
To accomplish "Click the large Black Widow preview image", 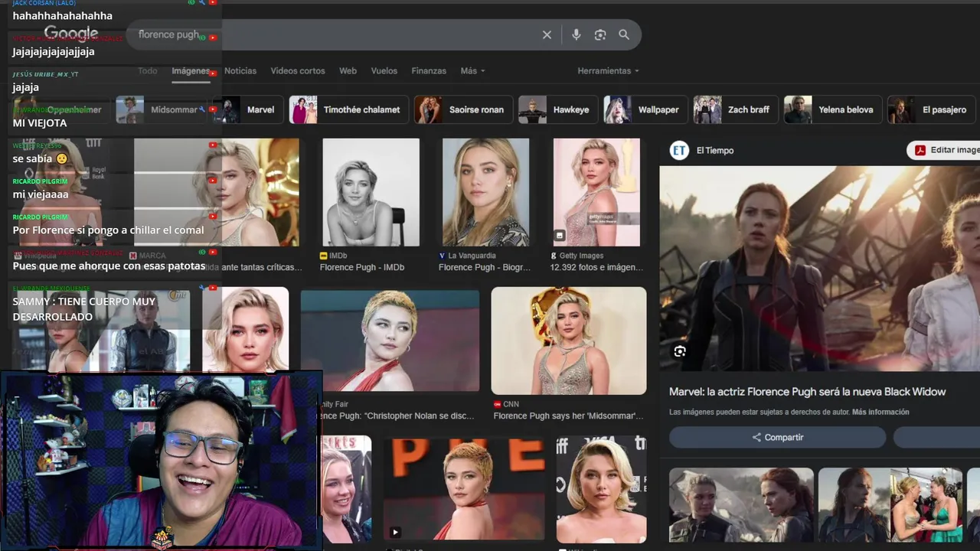I will 820,269.
